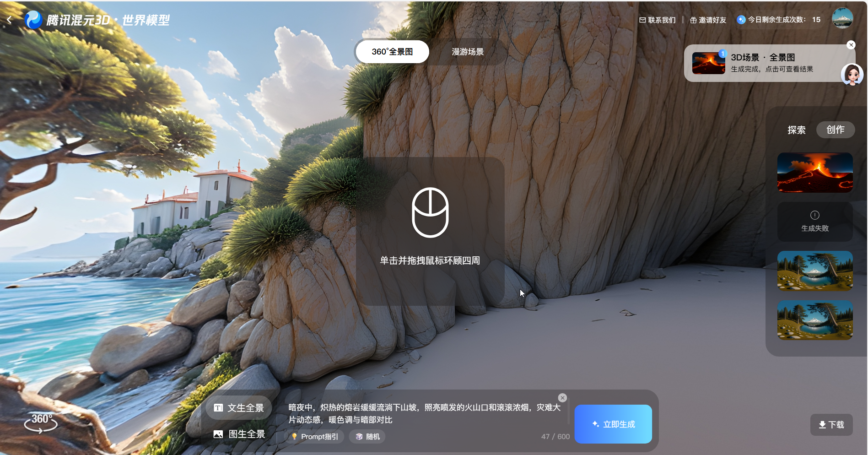Image resolution: width=868 pixels, height=455 pixels.
Task: Open the user profile avatar
Action: click(842, 18)
